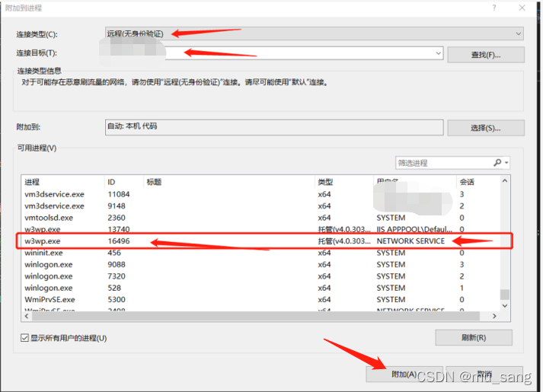
Task: Click the vertical scrollbar thumb in process list
Action: click(505, 295)
